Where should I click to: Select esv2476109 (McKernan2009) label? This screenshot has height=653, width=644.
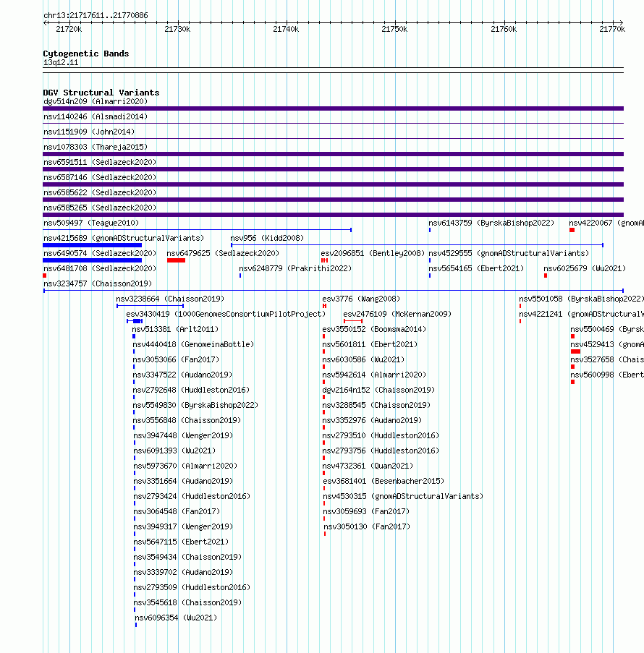(x=397, y=314)
